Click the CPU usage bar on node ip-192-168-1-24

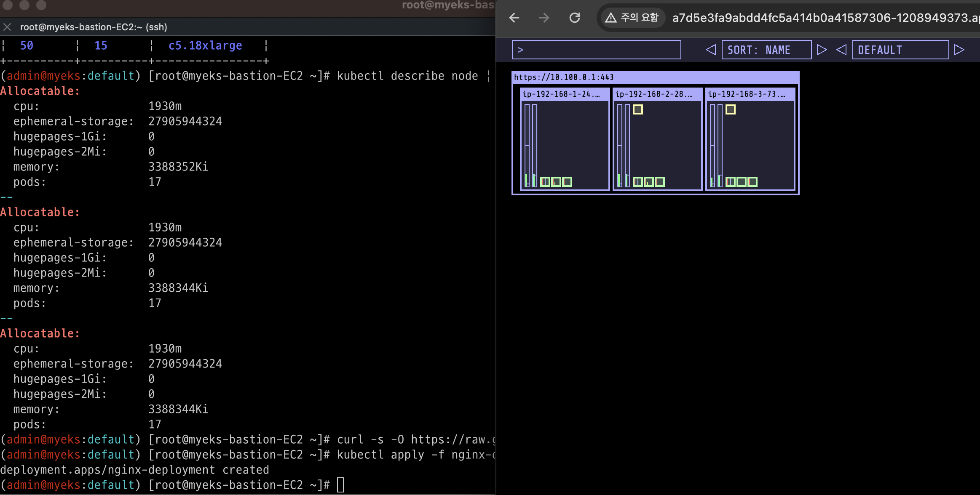(527, 145)
